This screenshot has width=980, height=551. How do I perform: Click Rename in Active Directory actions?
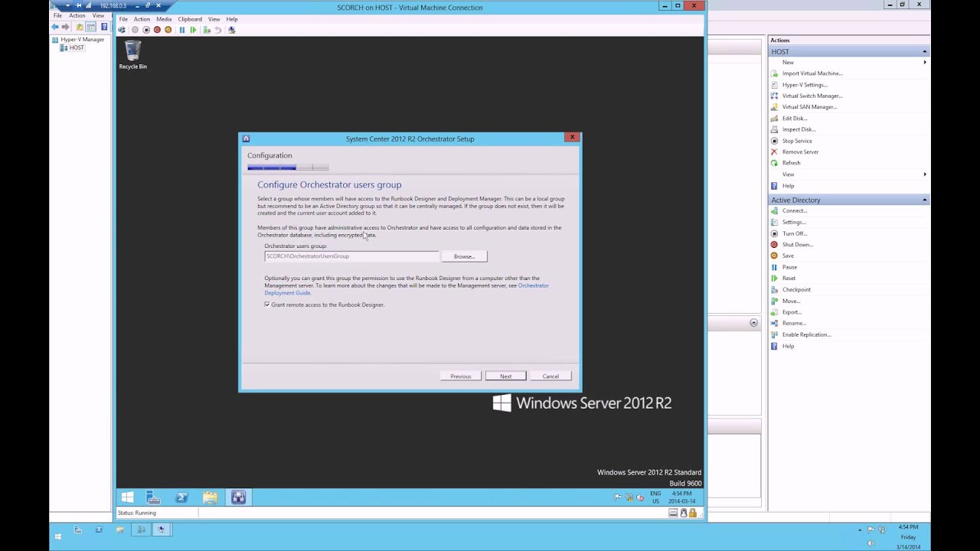click(x=794, y=323)
